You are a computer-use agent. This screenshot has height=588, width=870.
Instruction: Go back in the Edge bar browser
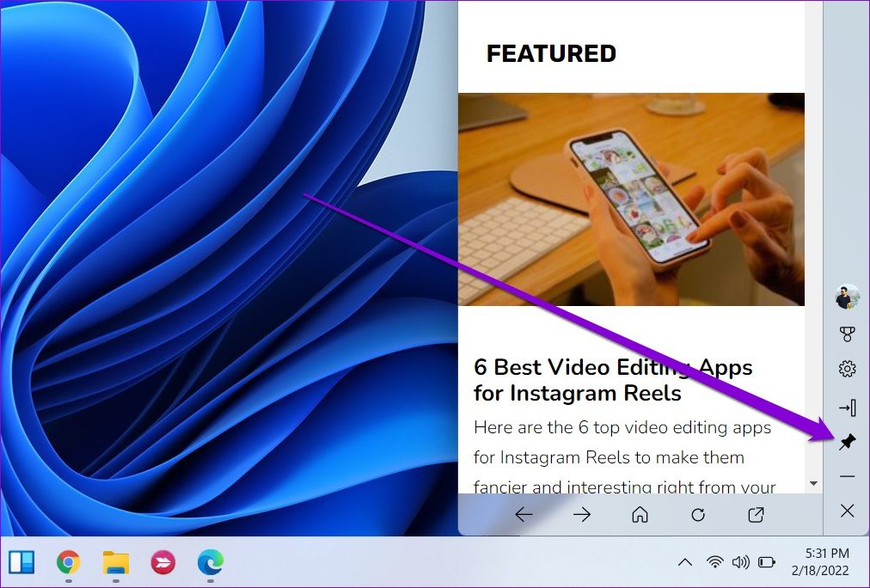[524, 515]
